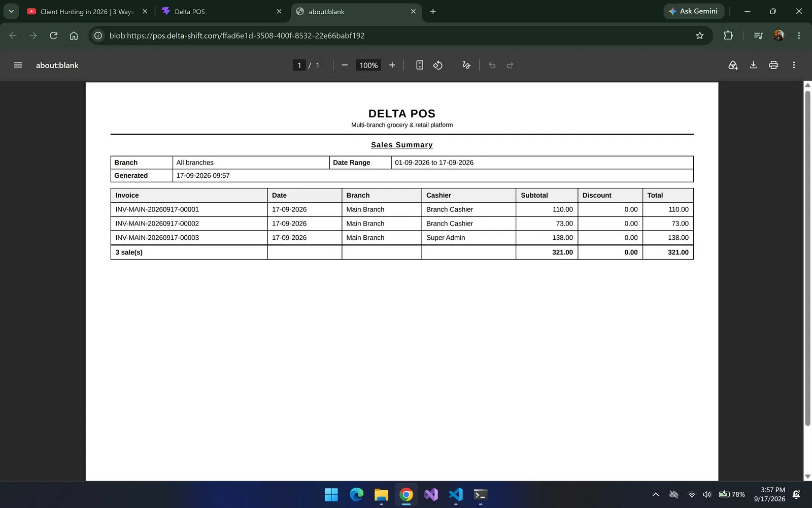Screen dimensions: 812x508
Task: Click the PDF vertical scrollbar thumb
Action: pos(807,258)
